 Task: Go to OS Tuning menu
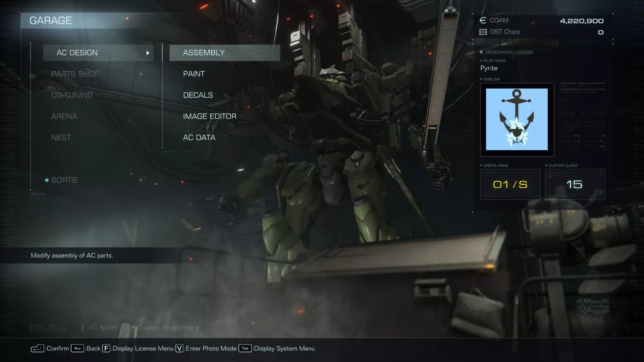coord(72,95)
